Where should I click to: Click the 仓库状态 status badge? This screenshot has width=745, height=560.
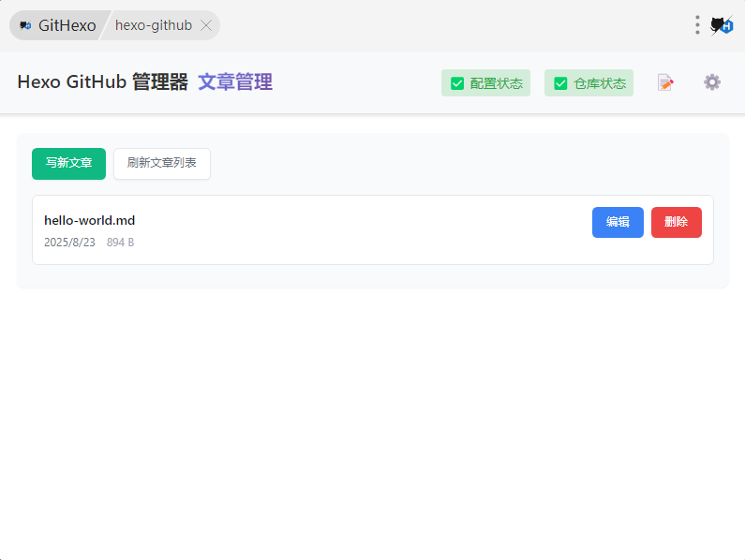(589, 83)
